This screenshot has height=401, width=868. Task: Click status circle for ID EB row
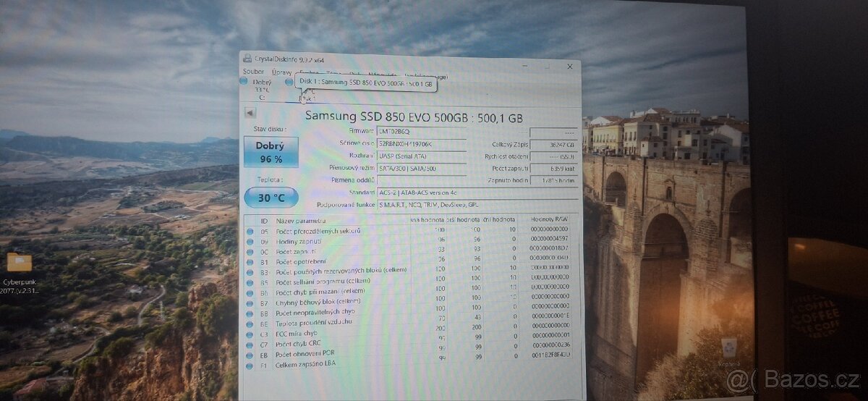click(x=251, y=355)
